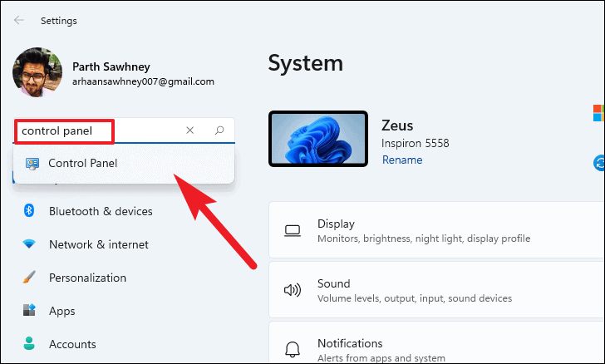Viewport: 605px width, 364px height.
Task: Click the Control Panel result icon
Action: tap(32, 164)
